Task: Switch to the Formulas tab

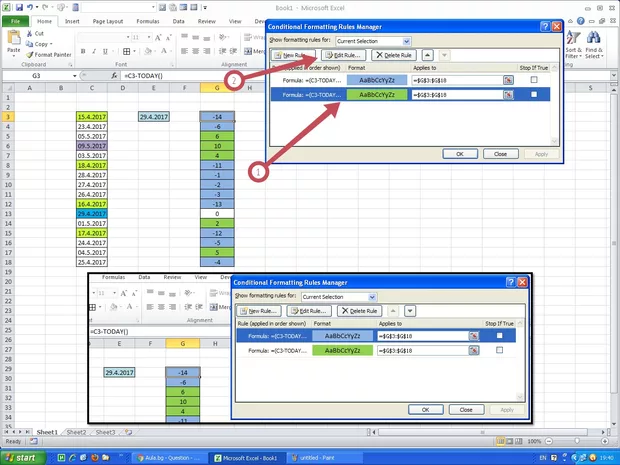Action: click(148, 21)
